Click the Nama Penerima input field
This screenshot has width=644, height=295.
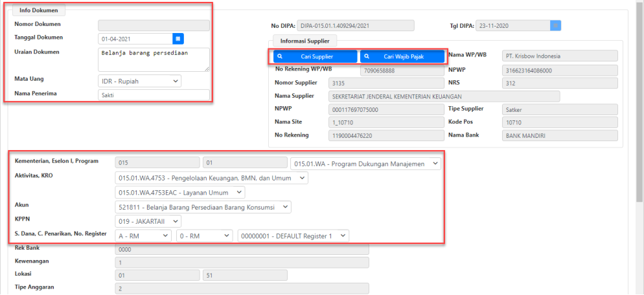pos(154,95)
